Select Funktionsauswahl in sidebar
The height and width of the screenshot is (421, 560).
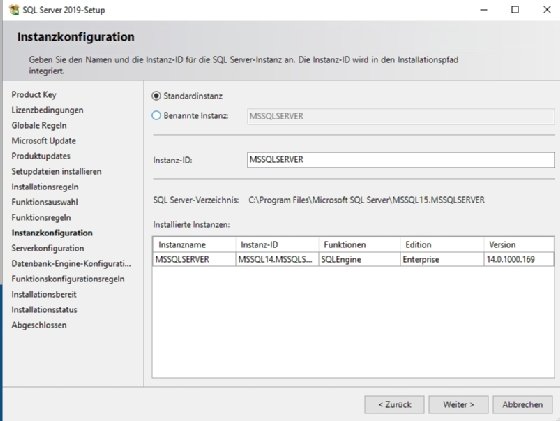(45, 202)
